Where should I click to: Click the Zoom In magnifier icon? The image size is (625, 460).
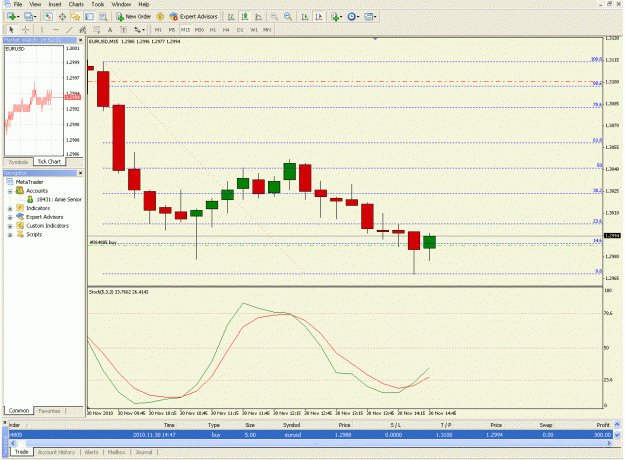click(274, 16)
